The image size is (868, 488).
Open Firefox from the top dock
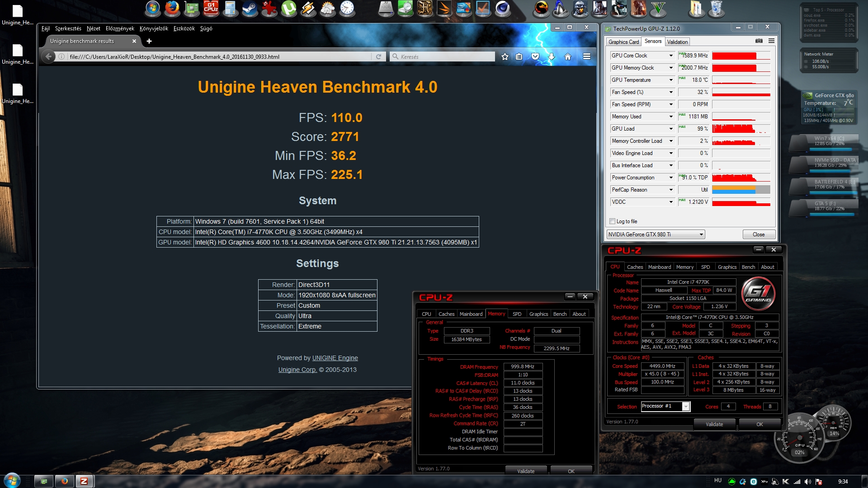pyautogui.click(x=172, y=8)
